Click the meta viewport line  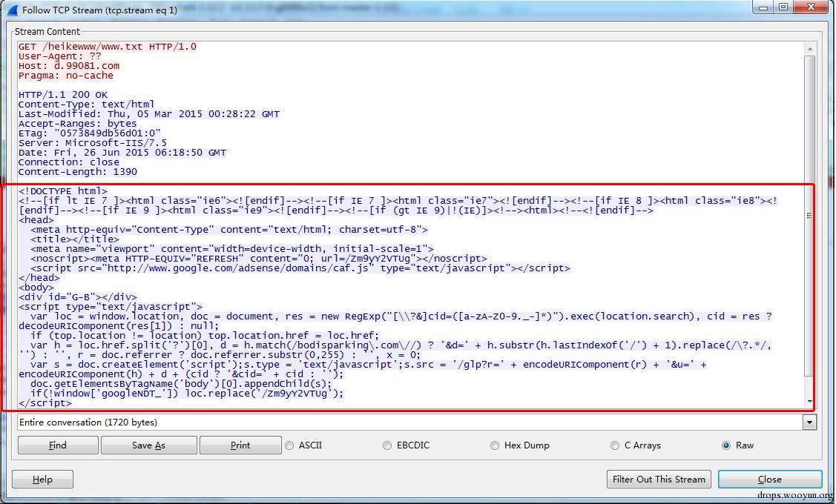click(232, 249)
